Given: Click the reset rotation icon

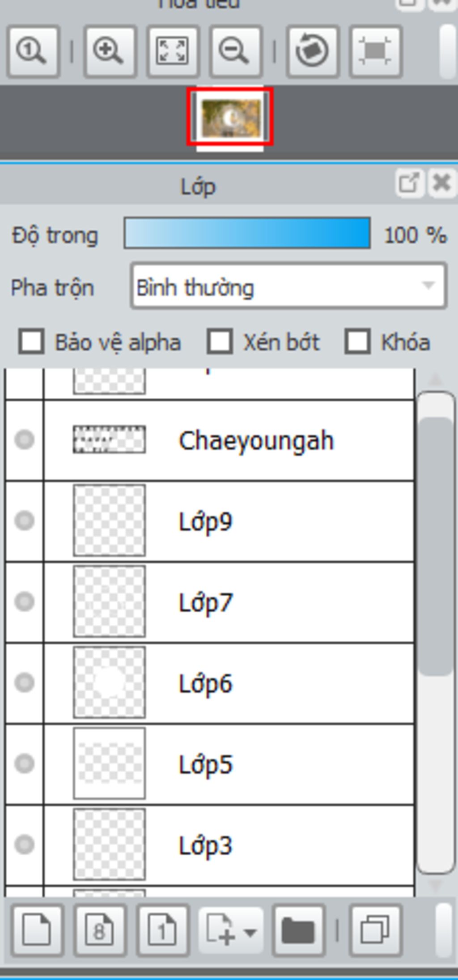Looking at the screenshot, I should (x=312, y=51).
